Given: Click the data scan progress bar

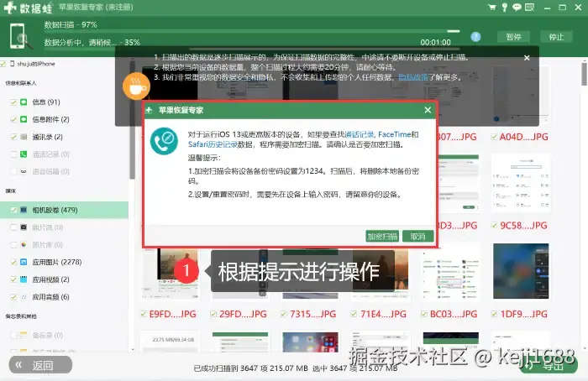Looking at the screenshot, I should 252,31.
